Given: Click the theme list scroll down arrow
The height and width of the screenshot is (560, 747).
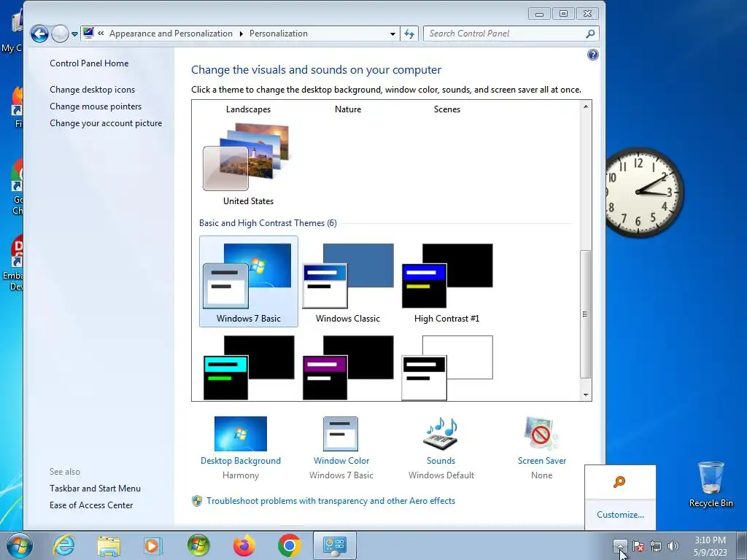Looking at the screenshot, I should coord(586,394).
